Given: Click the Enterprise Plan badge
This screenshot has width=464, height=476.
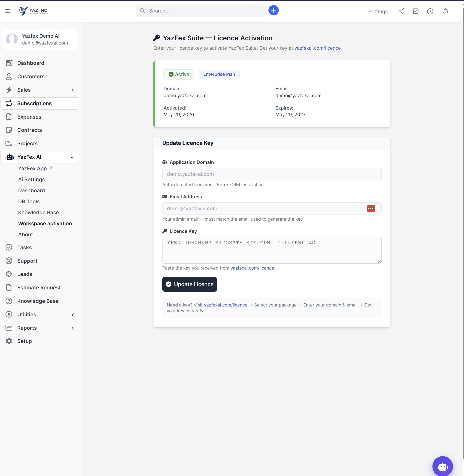Looking at the screenshot, I should tap(219, 74).
